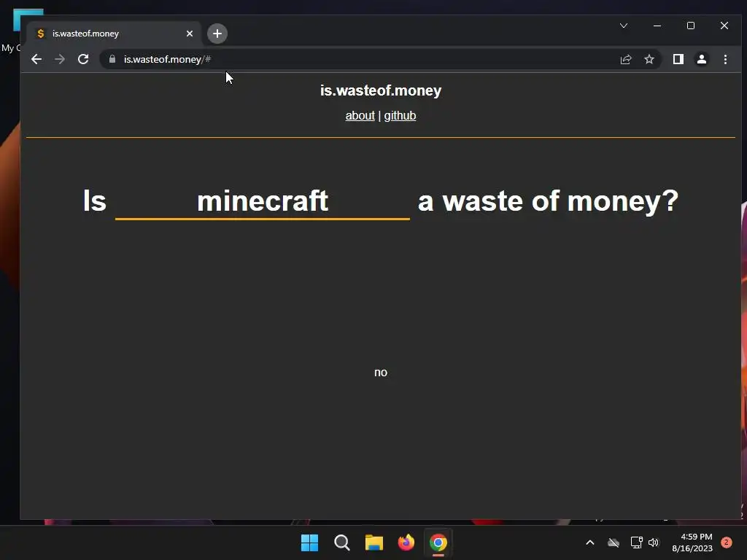Click the forward navigation arrow
747x560 pixels.
pyautogui.click(x=60, y=59)
